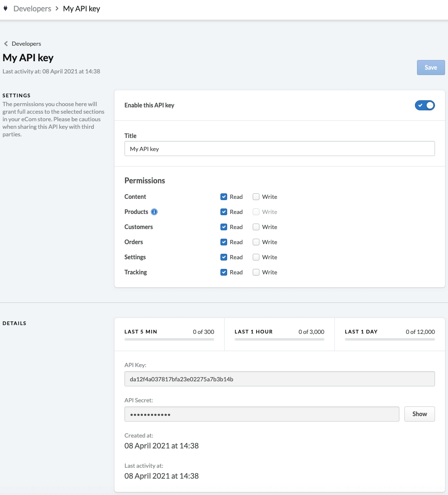Image resolution: width=448 pixels, height=495 pixels.
Task: Click the SETTINGS section label
Action: pos(16,95)
